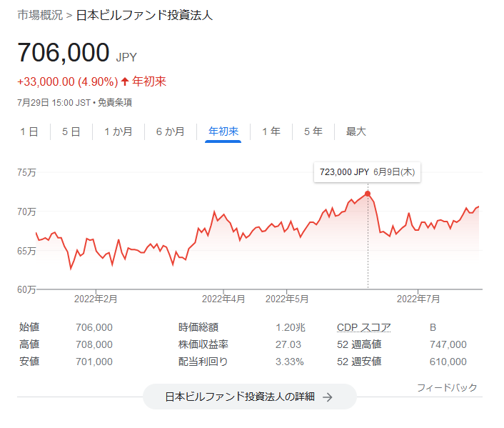Click the 65万 axis label
The width and height of the screenshot is (504, 428).
(x=26, y=251)
